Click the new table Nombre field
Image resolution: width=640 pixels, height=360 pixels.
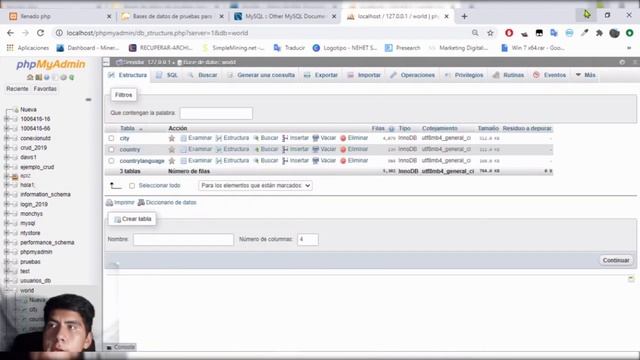tap(183, 240)
